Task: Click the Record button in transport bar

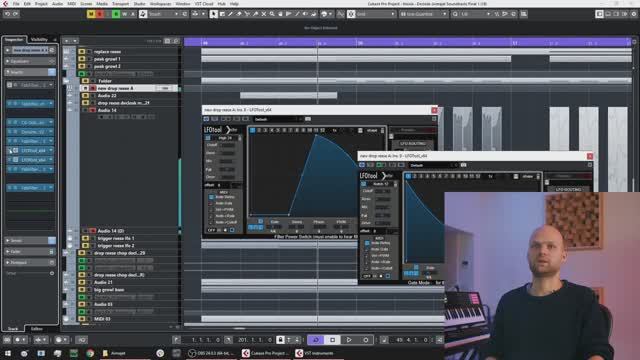Action: 366,340
